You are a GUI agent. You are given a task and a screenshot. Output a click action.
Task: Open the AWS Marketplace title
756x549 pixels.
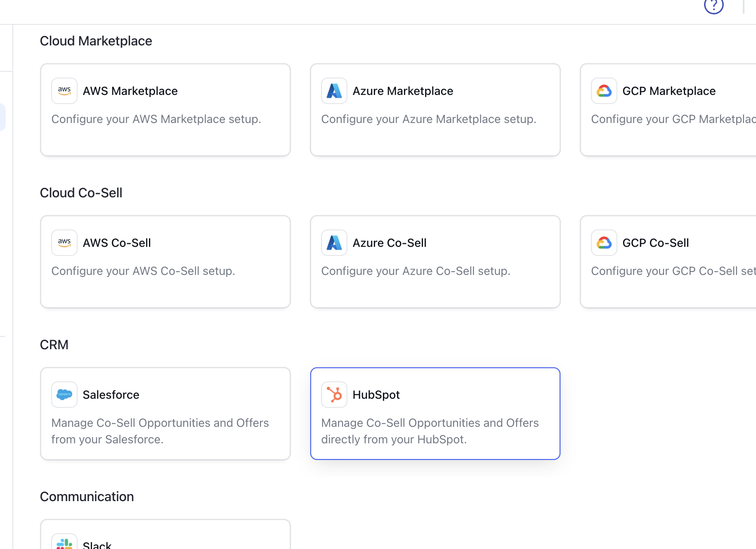click(x=130, y=91)
